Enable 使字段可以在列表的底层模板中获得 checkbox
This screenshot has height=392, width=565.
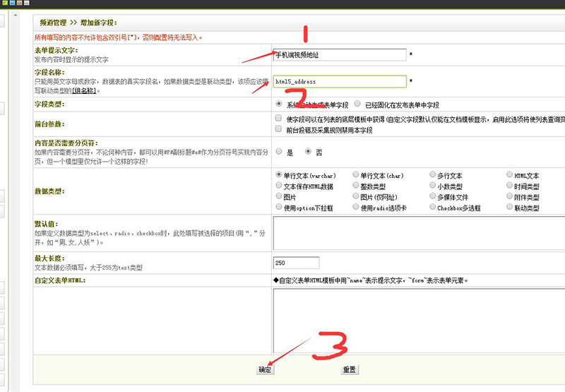point(279,119)
